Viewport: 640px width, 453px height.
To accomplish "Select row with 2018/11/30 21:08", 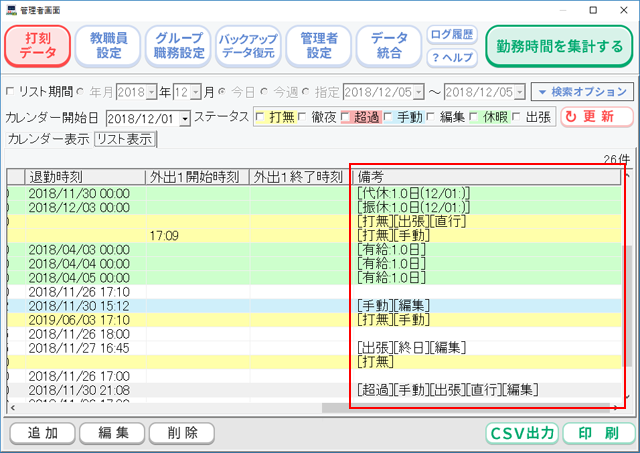I will (314, 391).
